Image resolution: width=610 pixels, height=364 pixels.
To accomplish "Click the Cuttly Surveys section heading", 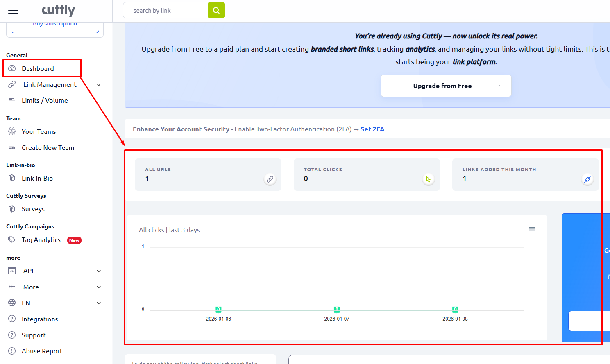I will (x=26, y=196).
